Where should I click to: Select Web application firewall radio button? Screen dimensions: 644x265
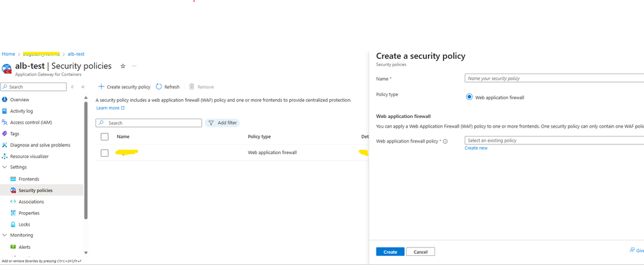(469, 97)
